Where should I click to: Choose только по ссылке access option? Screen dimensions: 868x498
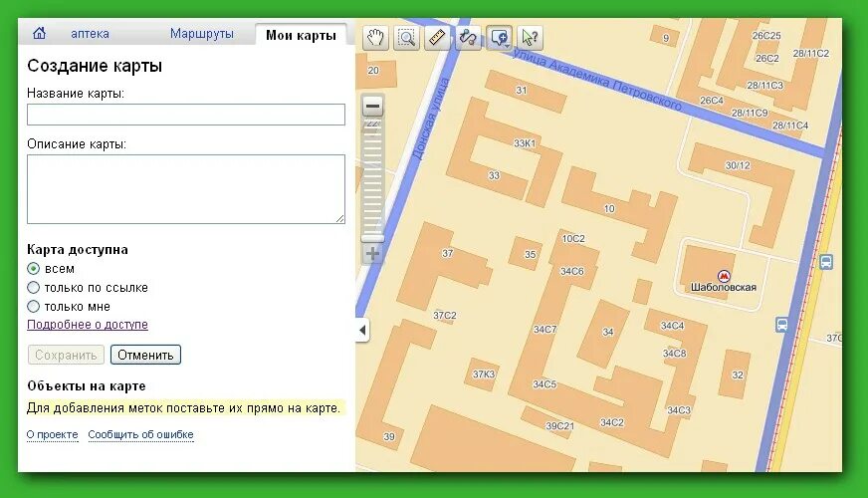34,288
